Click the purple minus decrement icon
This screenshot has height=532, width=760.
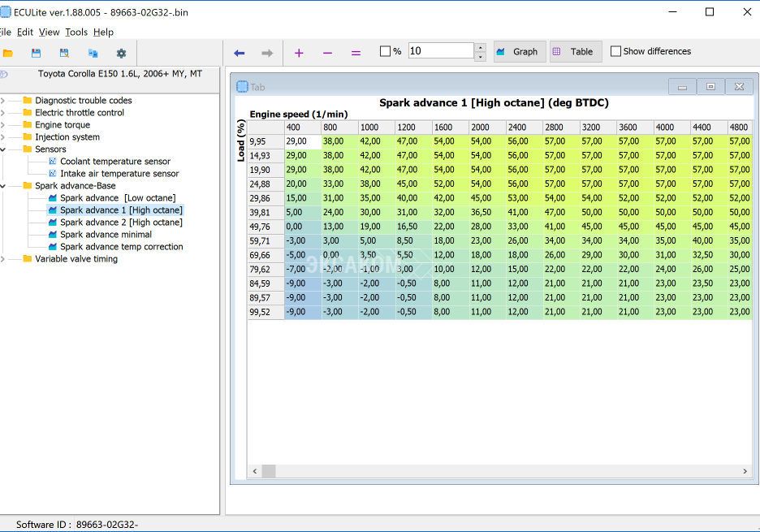point(327,53)
